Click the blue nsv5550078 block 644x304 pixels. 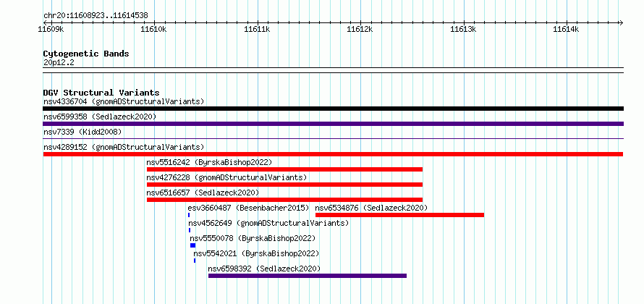(x=192, y=245)
